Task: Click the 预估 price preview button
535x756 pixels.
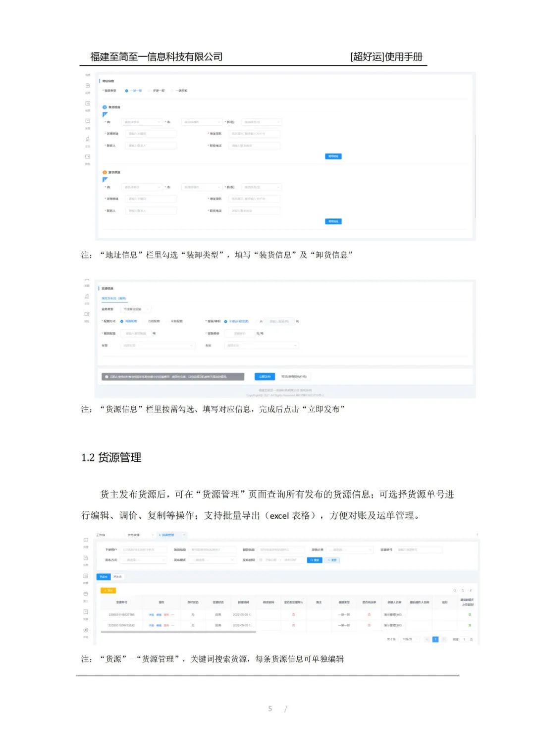Action: pyautogui.click(x=294, y=377)
